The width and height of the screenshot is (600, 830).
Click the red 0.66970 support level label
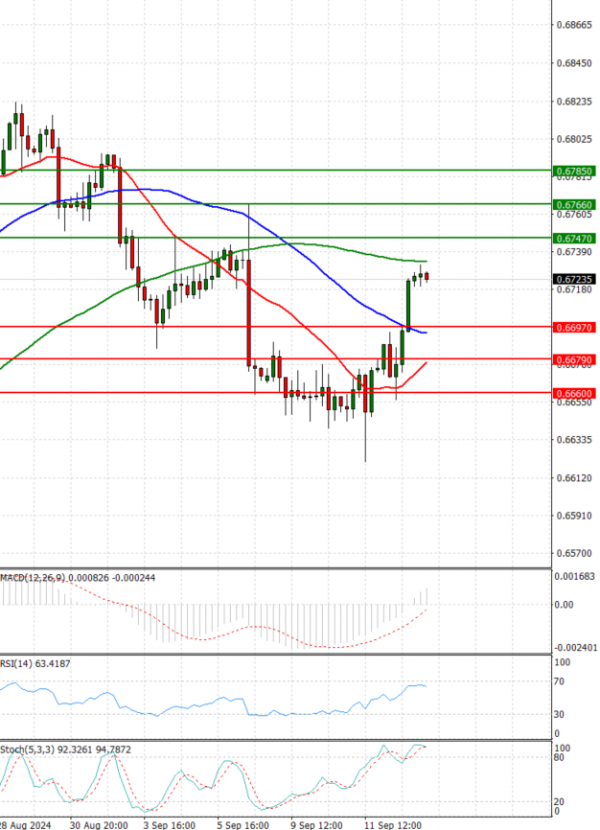(574, 328)
